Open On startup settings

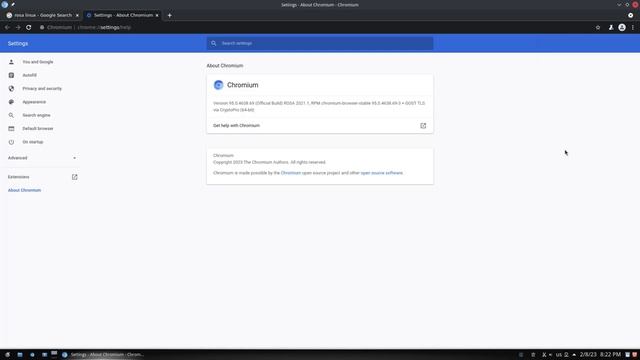point(33,142)
